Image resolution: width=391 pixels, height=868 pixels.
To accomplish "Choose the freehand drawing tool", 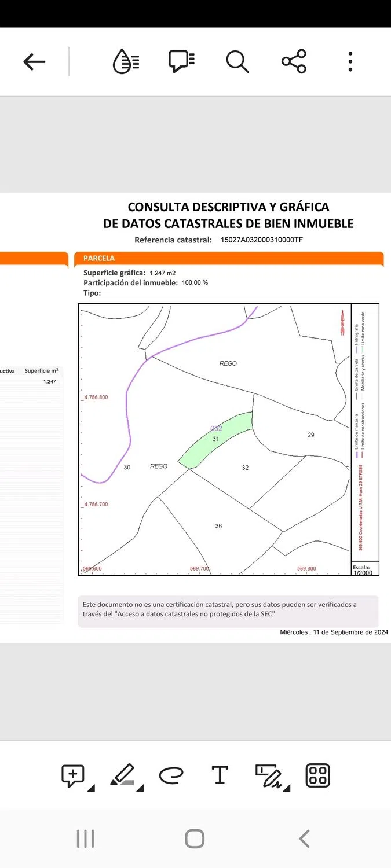I will 171,775.
